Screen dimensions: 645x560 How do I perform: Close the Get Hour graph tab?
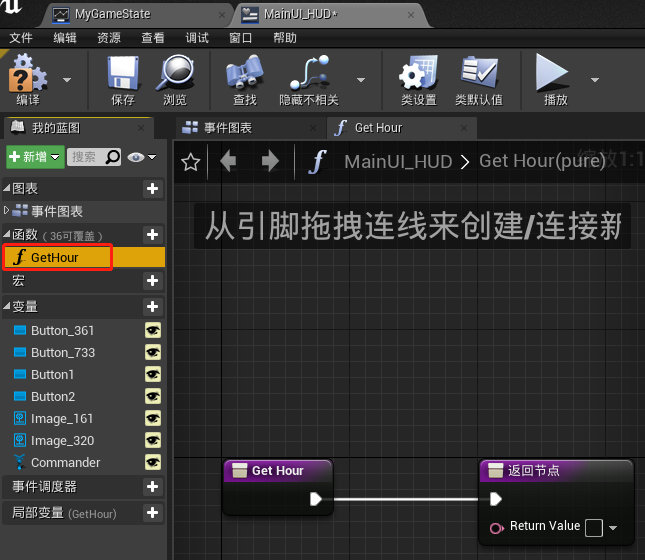[464, 128]
